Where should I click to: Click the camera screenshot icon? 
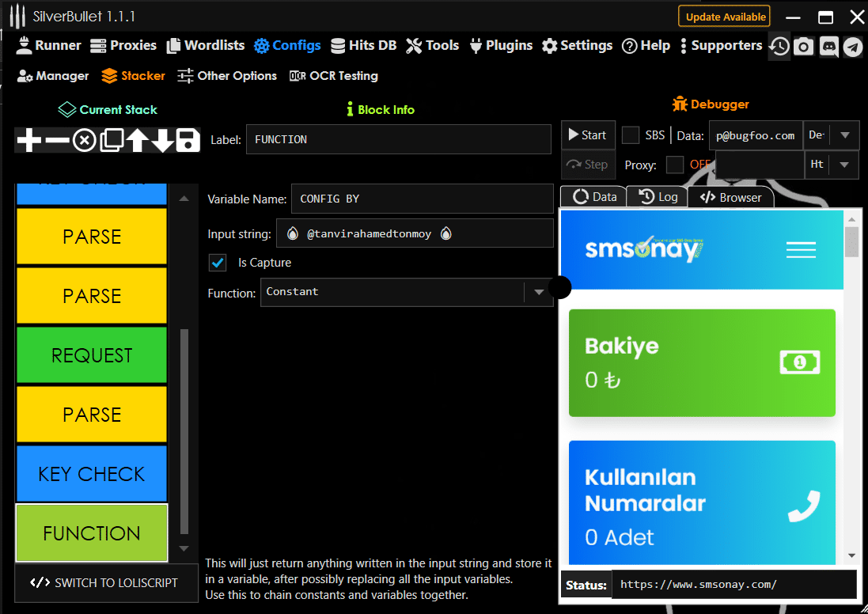pos(804,47)
